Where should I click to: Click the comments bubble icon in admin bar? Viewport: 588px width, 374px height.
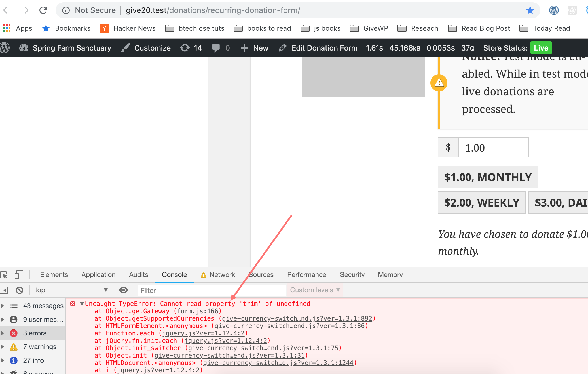click(x=216, y=48)
